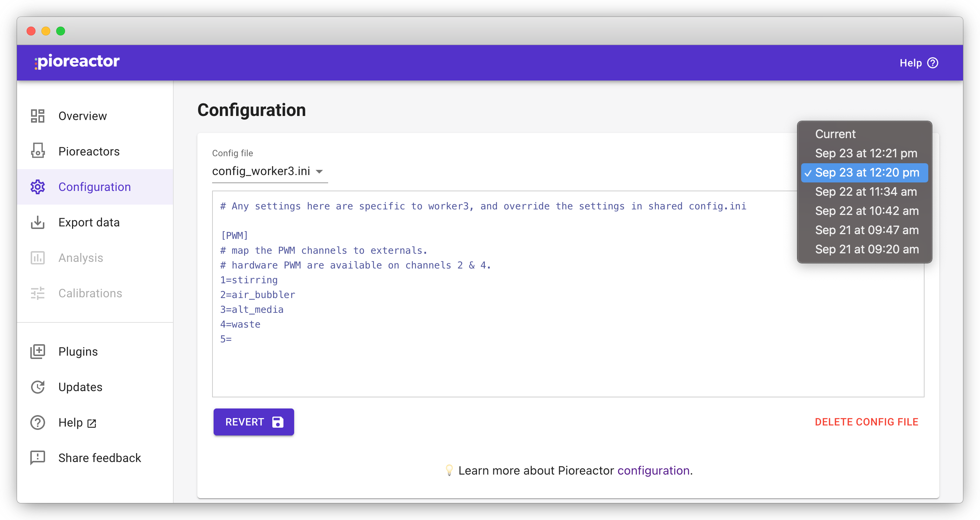This screenshot has height=520, width=980.
Task: Go to the Updates page
Action: [x=95, y=387]
